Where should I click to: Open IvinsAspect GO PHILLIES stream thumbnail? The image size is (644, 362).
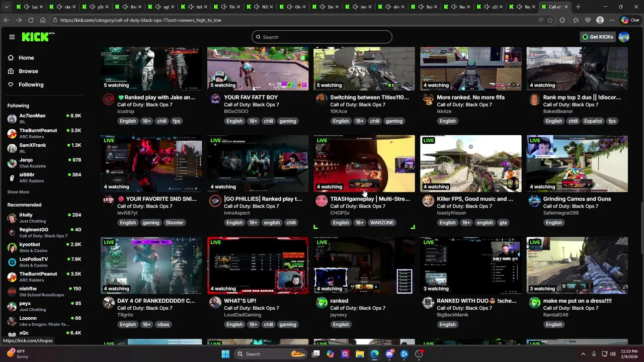coord(258,163)
